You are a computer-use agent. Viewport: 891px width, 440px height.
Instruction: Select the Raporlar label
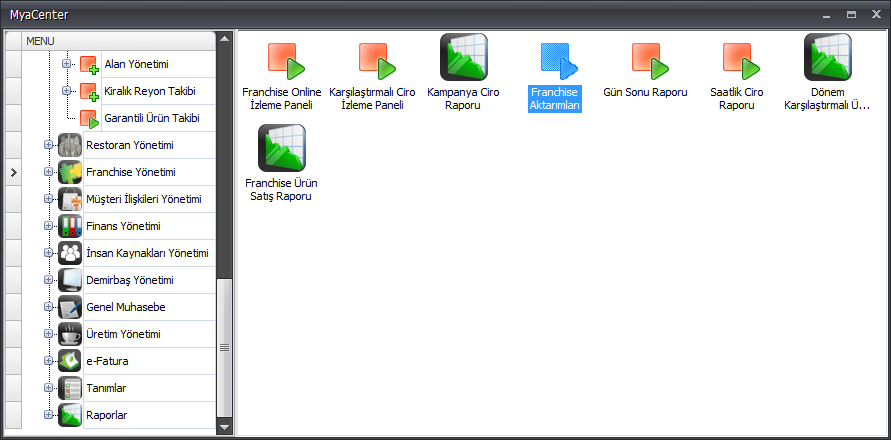point(107,416)
